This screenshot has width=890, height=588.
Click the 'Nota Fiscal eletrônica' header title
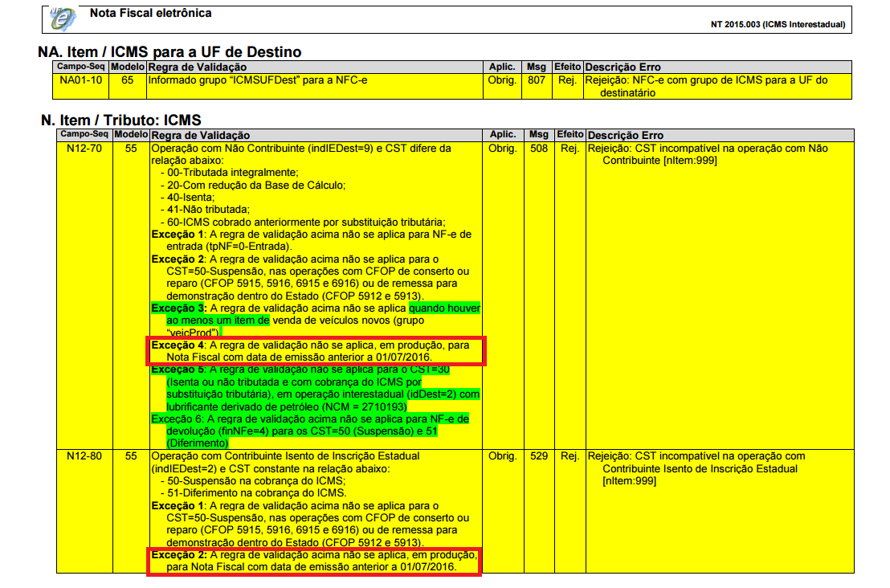click(151, 14)
